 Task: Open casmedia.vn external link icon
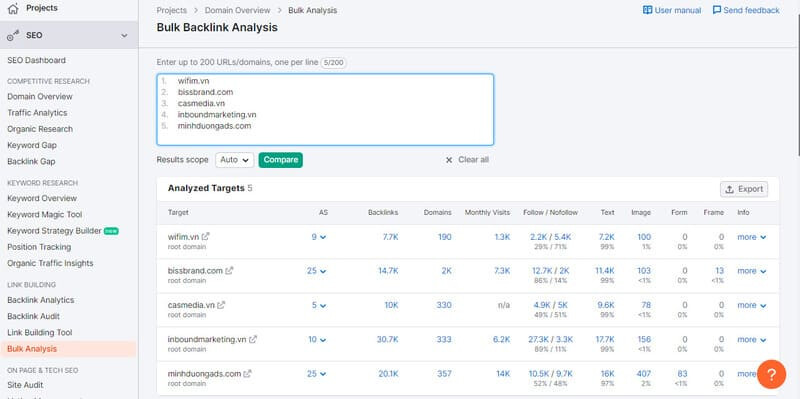[221, 305]
